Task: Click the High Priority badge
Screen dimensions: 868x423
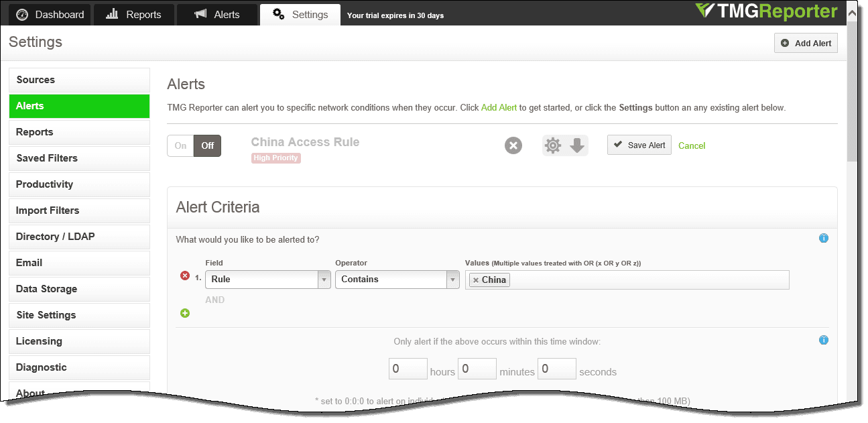Action: pos(276,158)
